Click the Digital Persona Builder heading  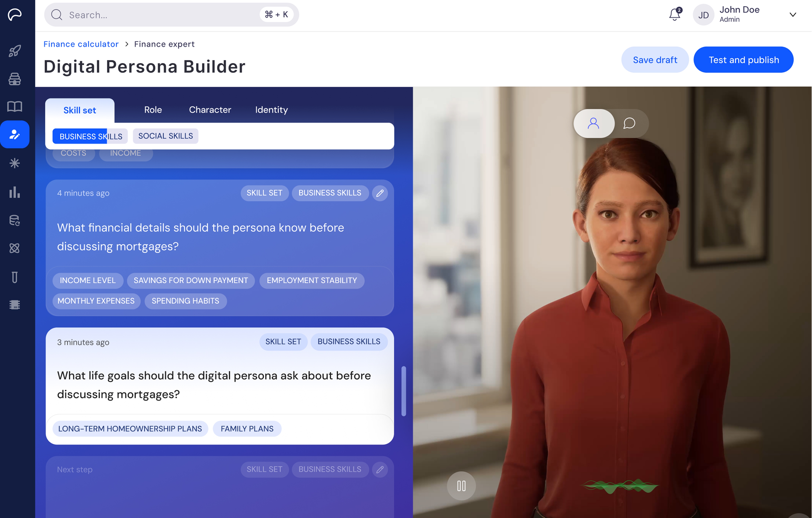point(144,67)
